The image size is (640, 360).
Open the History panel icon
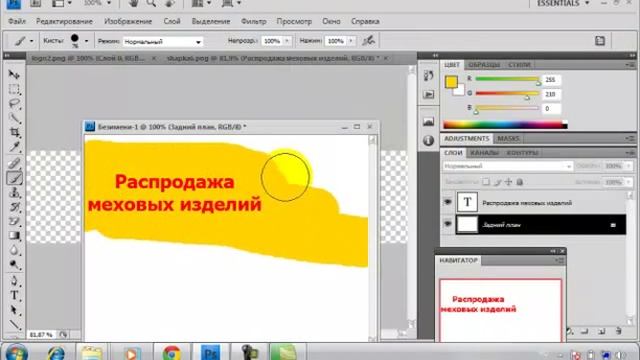coord(428,76)
